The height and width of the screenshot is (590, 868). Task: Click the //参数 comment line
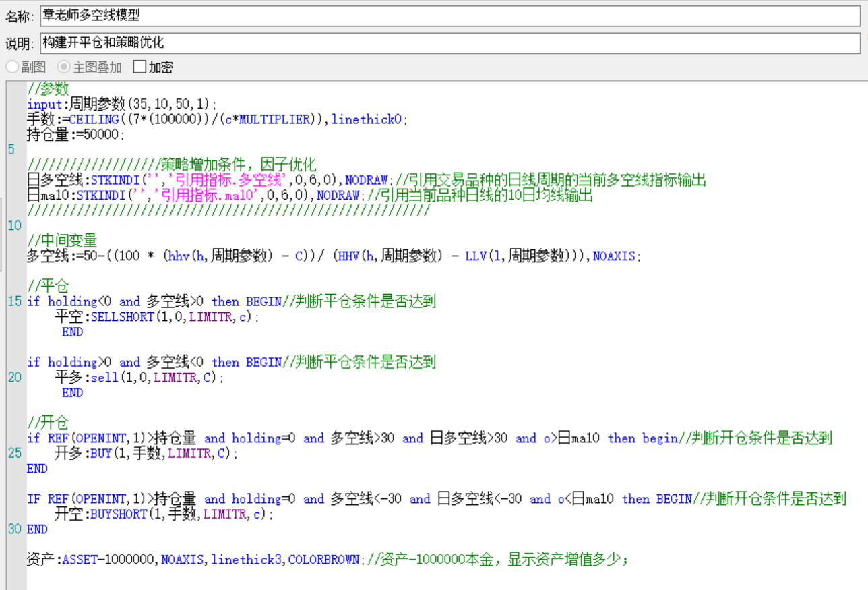click(47, 89)
